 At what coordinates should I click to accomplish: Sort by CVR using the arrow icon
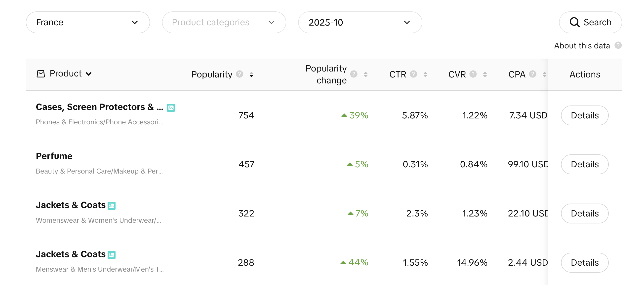pyautogui.click(x=485, y=74)
